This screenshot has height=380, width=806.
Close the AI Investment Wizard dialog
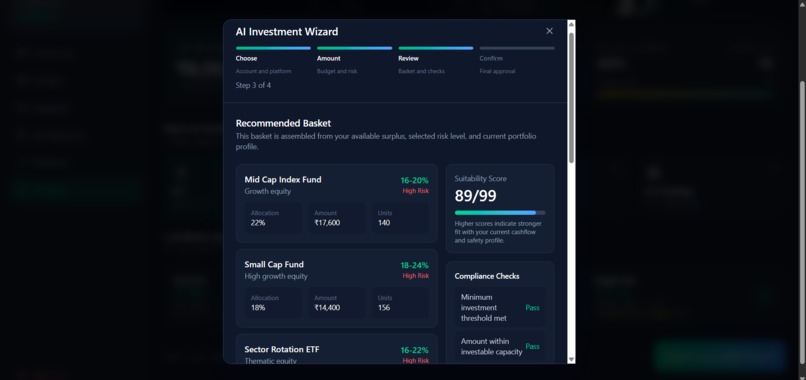(x=549, y=31)
